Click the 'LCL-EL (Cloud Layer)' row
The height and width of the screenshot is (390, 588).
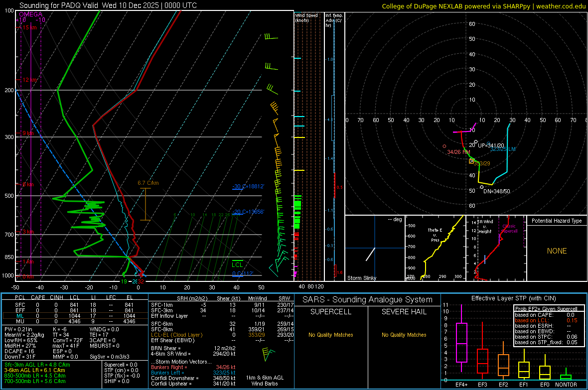coord(222,335)
